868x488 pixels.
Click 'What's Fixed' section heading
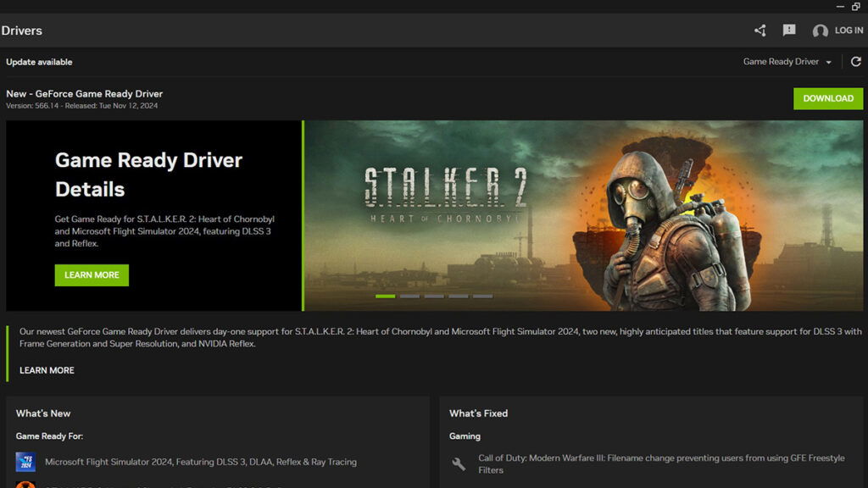pyautogui.click(x=478, y=413)
